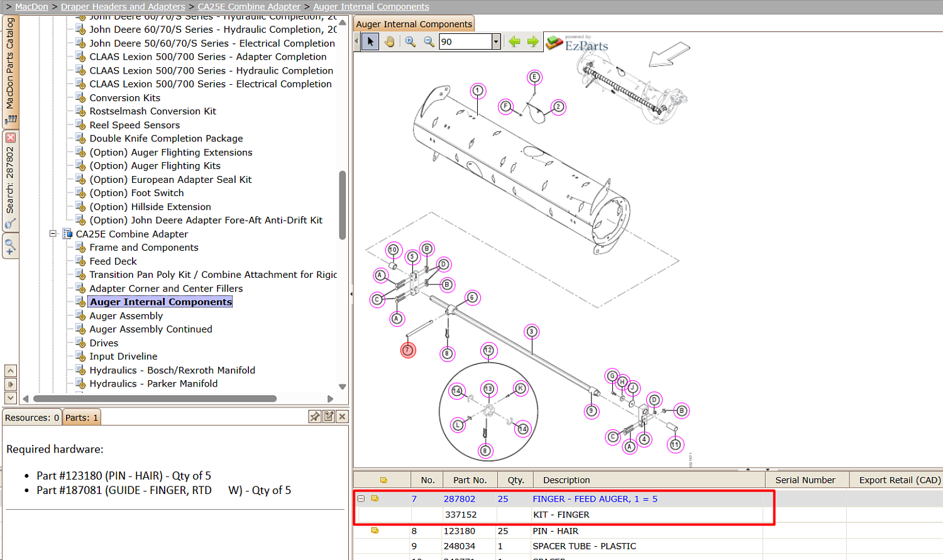Click the side panel down arrow button

(11, 397)
